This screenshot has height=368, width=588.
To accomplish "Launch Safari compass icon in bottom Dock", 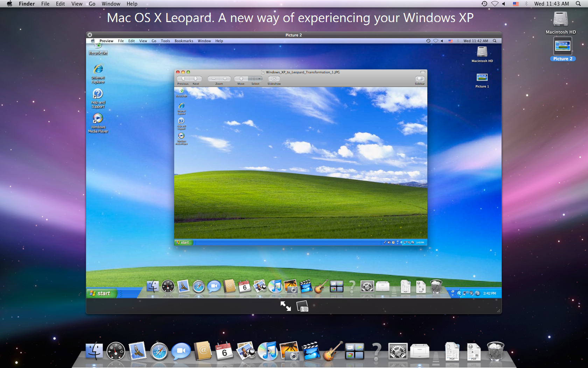I will [159, 351].
